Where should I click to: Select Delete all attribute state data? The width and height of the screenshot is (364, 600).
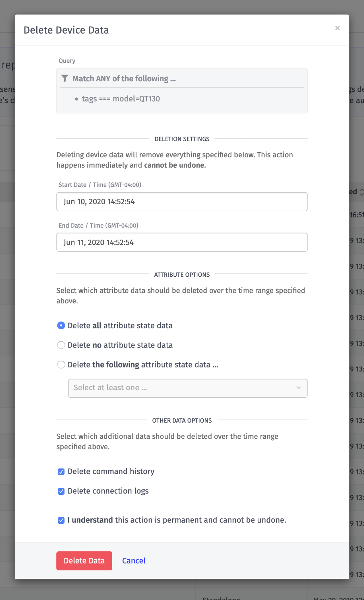61,325
